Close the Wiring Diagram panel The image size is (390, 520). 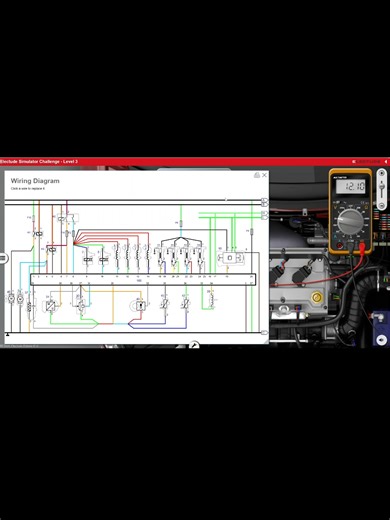pos(264,175)
